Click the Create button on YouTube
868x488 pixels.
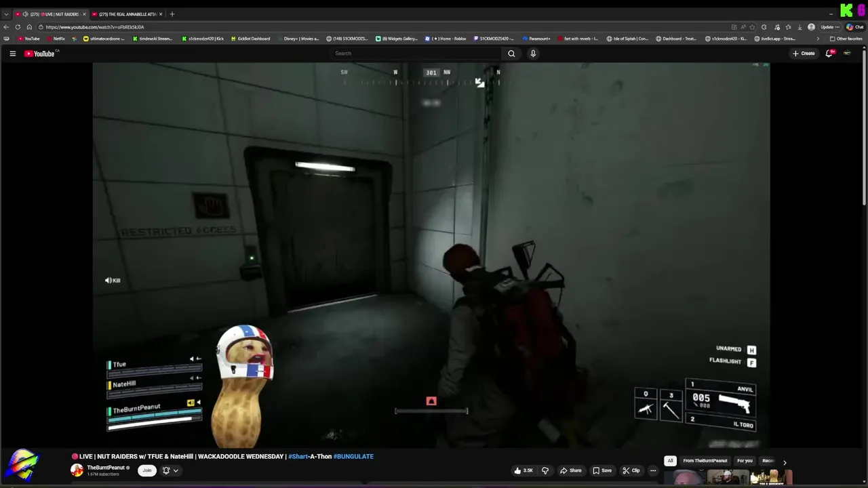[804, 54]
